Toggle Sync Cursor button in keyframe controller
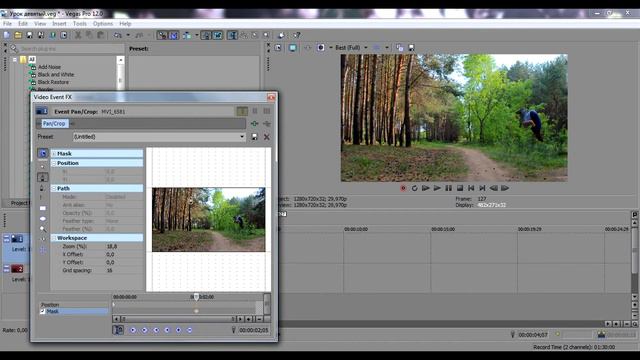 pyautogui.click(x=118, y=330)
